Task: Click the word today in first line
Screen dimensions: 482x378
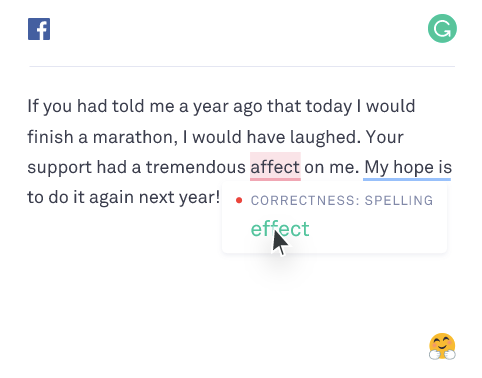Action: click(x=329, y=107)
